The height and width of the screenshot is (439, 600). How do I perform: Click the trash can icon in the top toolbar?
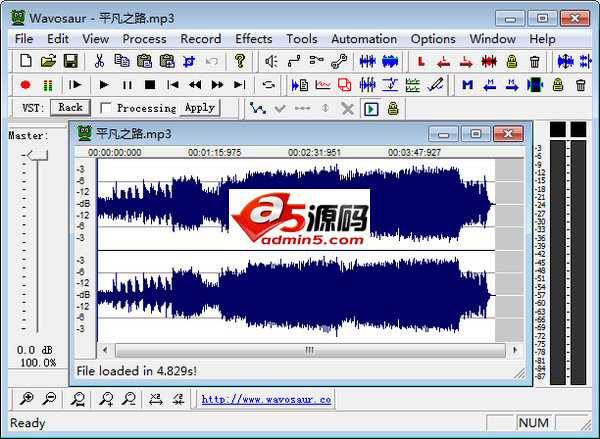coord(535,61)
